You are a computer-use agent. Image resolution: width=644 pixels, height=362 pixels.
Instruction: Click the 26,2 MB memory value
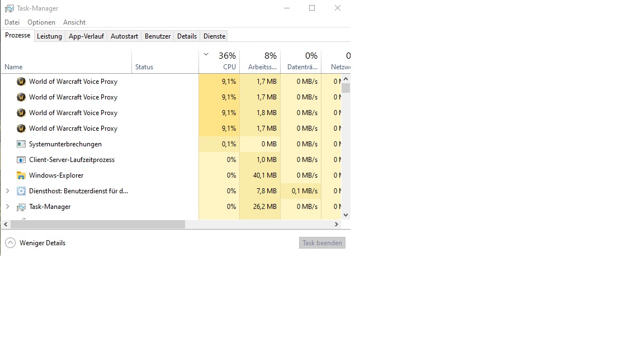click(x=264, y=207)
